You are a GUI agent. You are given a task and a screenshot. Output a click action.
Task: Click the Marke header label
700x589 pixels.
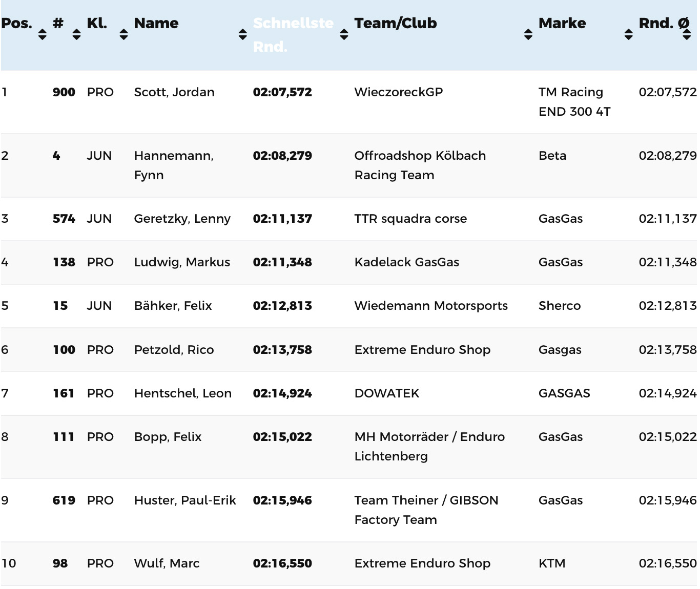562,23
